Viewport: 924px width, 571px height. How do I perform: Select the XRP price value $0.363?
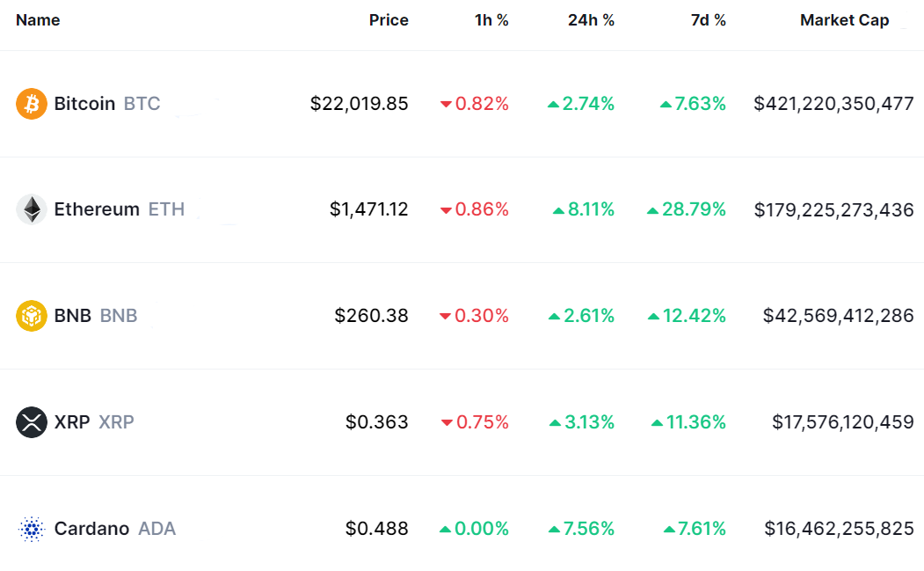click(x=376, y=422)
